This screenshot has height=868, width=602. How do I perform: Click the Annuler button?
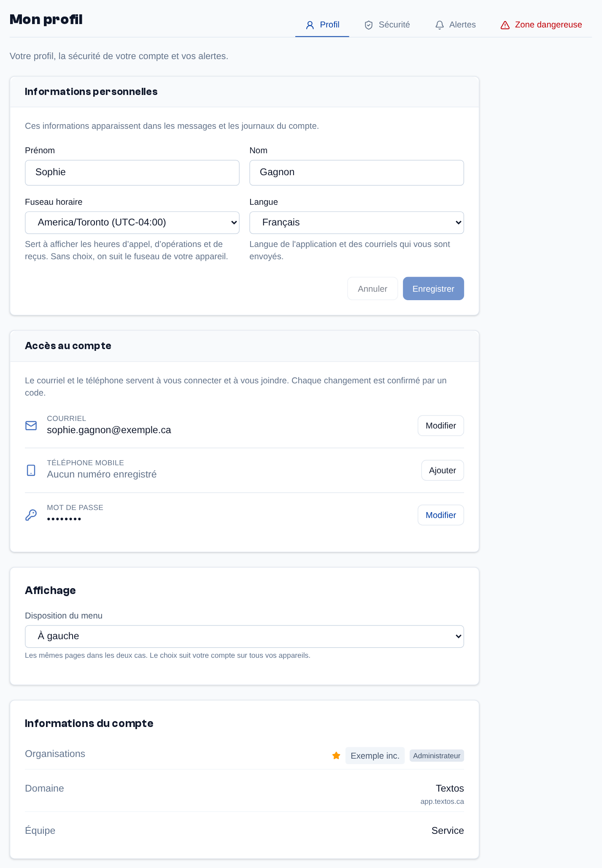coord(373,289)
